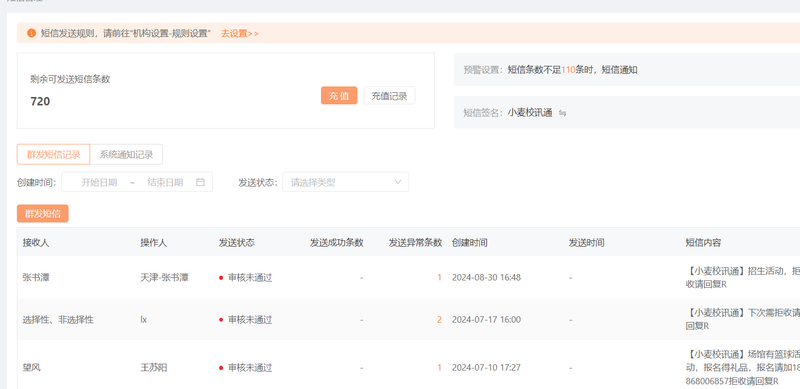Click creation time 2024-07-17 16:00
This screenshot has height=389, width=800.
[486, 320]
